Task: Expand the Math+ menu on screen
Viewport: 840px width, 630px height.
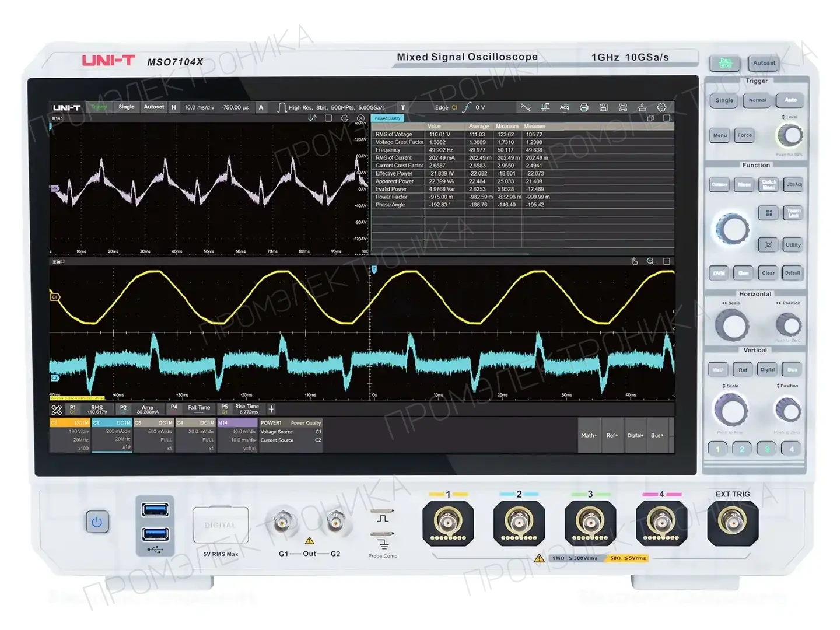Action: click(x=589, y=435)
